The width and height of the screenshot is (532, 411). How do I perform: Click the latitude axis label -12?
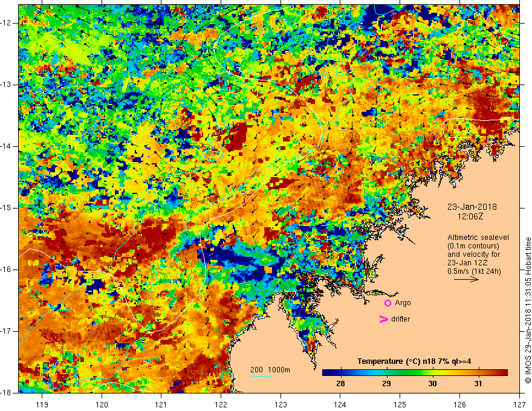click(x=6, y=23)
